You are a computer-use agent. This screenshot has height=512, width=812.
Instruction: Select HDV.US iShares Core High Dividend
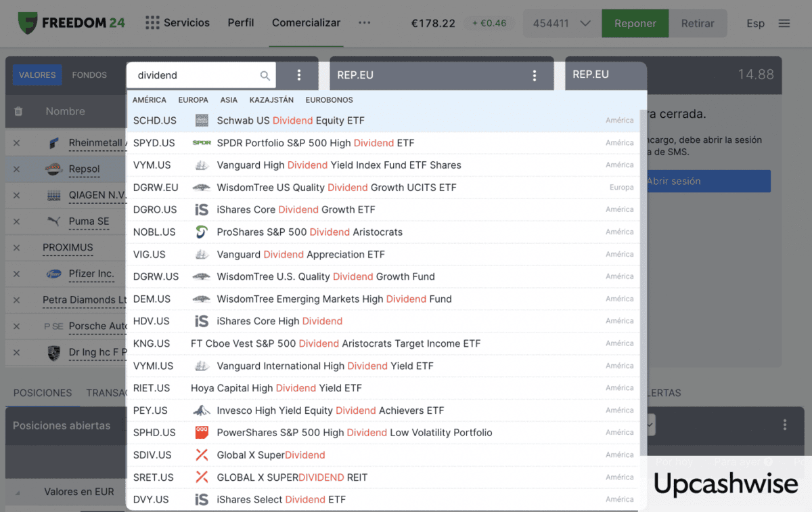coord(383,321)
